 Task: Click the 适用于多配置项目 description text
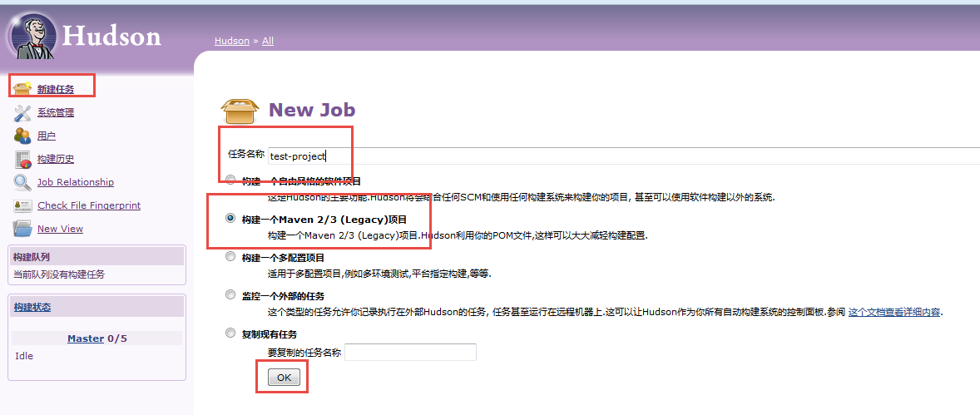pos(379,274)
